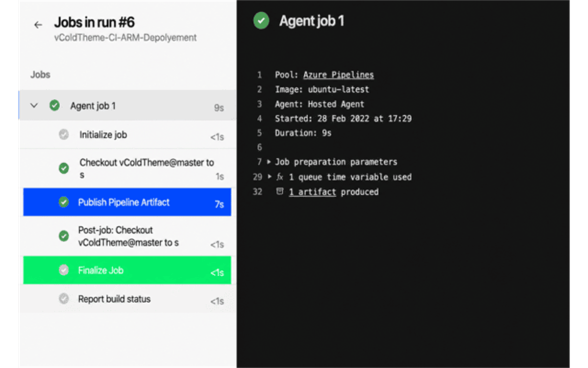Collapse the Agent job 1 chevron
The image size is (588, 368).
pyautogui.click(x=34, y=105)
